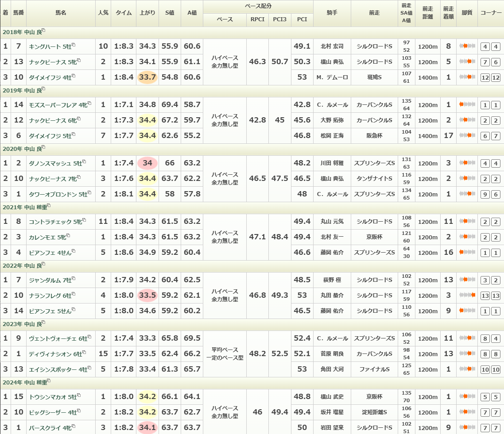Click the pink highlighted 33.5 cell for ナランフレグ
This screenshot has height=434, width=504.
coord(147,295)
